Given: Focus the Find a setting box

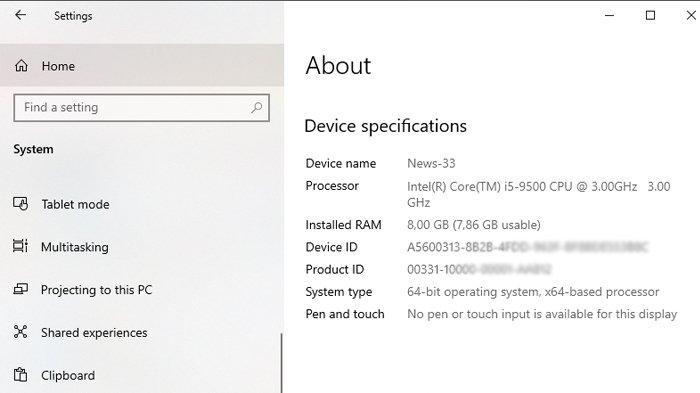Looking at the screenshot, I should tap(142, 108).
